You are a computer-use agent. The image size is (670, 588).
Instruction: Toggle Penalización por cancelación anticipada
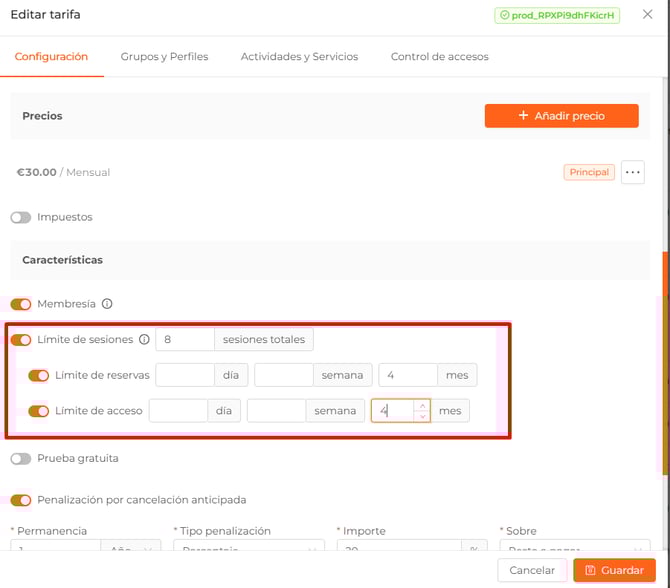[21, 500]
